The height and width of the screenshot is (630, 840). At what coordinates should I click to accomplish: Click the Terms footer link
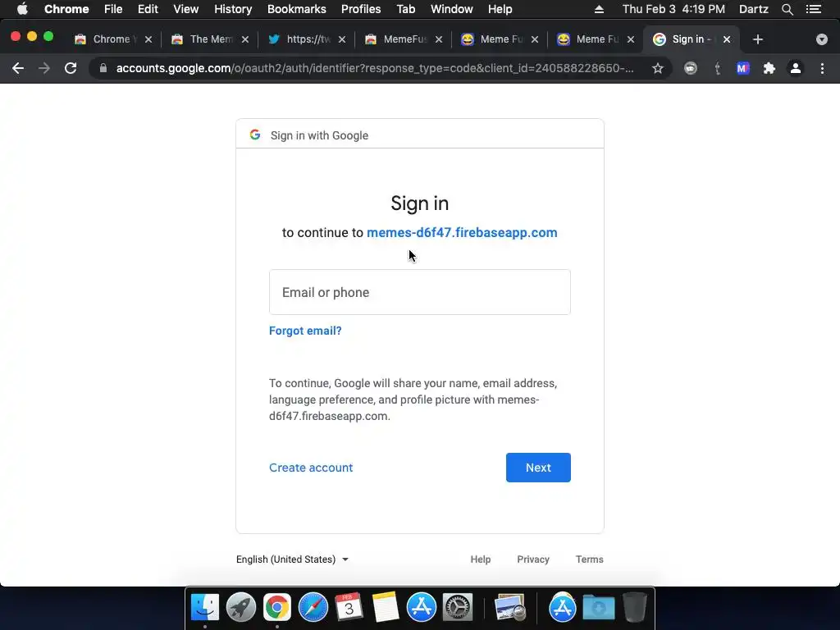(x=589, y=559)
